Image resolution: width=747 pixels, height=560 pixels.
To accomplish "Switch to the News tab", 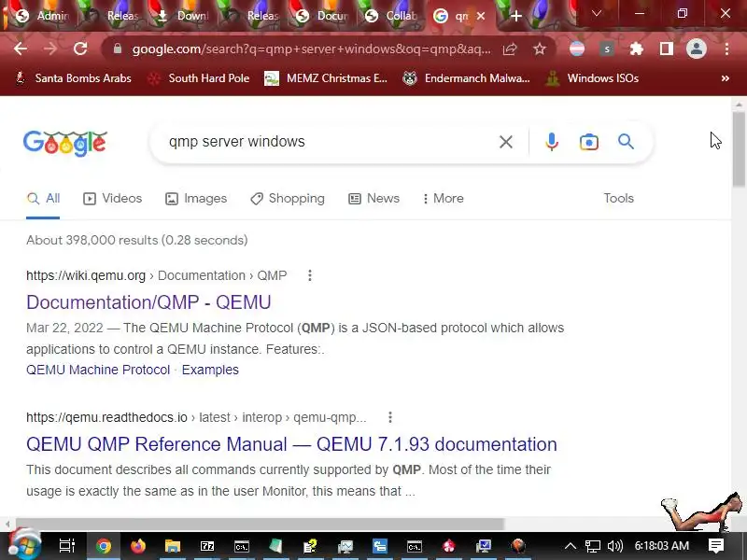I will [x=374, y=199].
